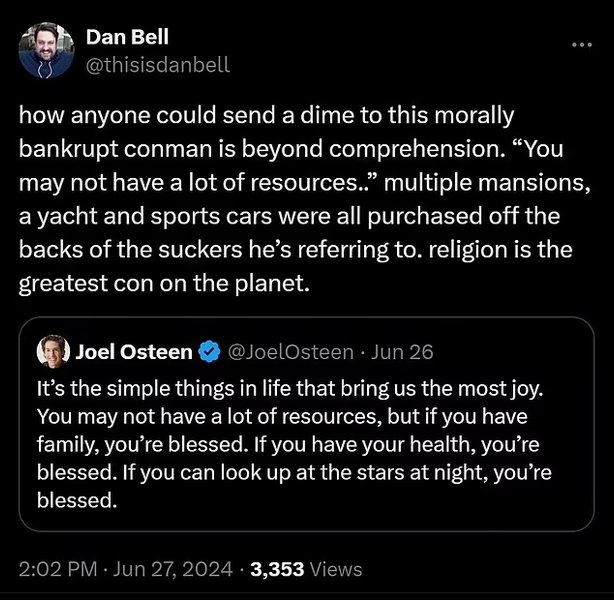
Task: Click the word 'Views' in the footer
Action: 336,569
